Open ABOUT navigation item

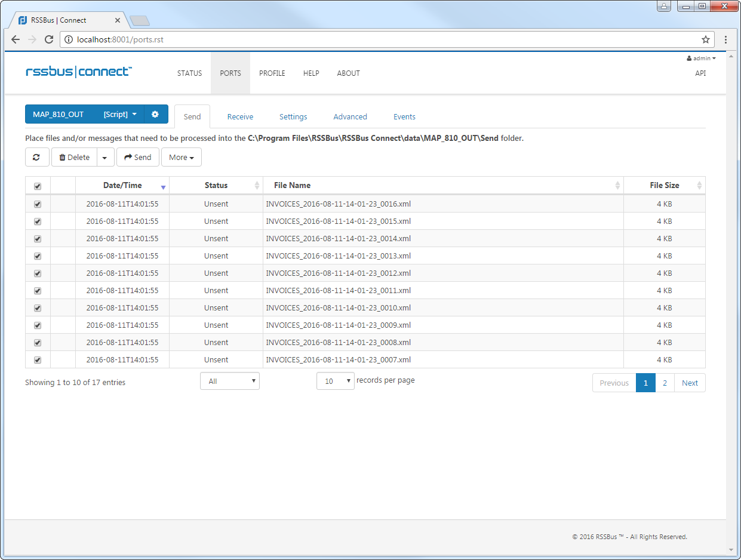(349, 73)
